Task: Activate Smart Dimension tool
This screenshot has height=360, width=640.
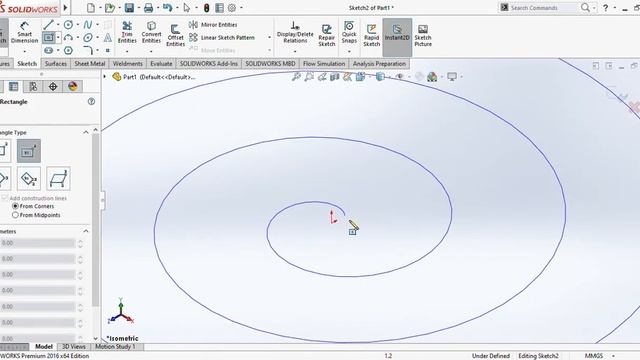Action: 24,33
